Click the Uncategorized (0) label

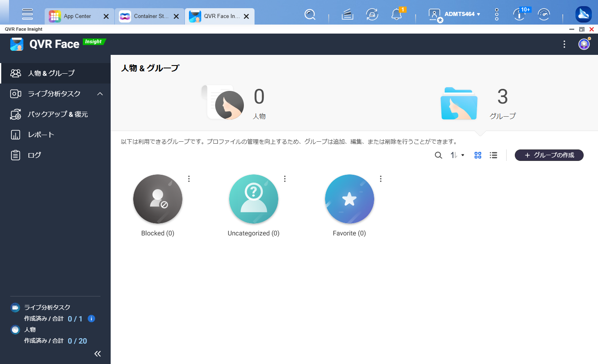tap(254, 233)
